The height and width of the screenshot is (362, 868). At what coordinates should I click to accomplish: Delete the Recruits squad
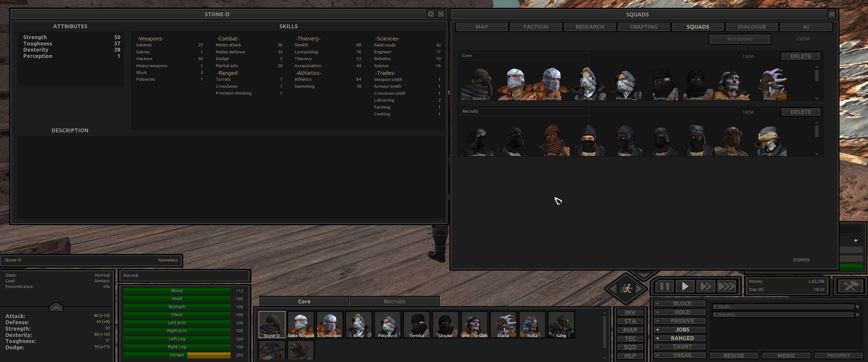pyautogui.click(x=801, y=112)
